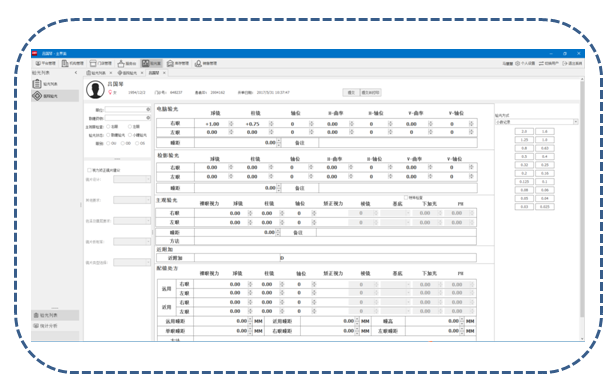Expand the 验光方式 dropdown on the right
616x387 pixels.
(575, 122)
